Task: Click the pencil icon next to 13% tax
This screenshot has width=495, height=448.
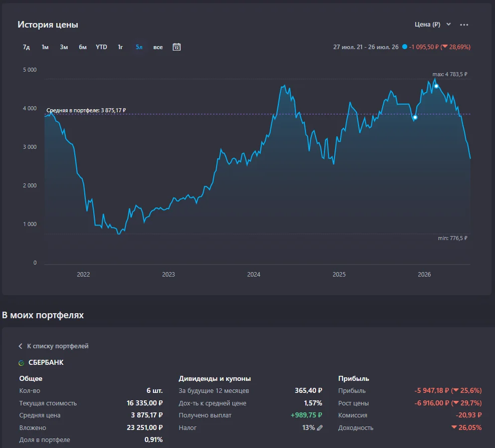Action: point(320,428)
